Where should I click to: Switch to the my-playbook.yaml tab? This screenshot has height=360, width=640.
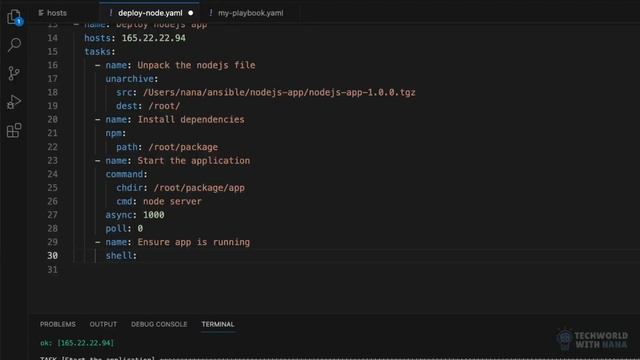tap(250, 13)
